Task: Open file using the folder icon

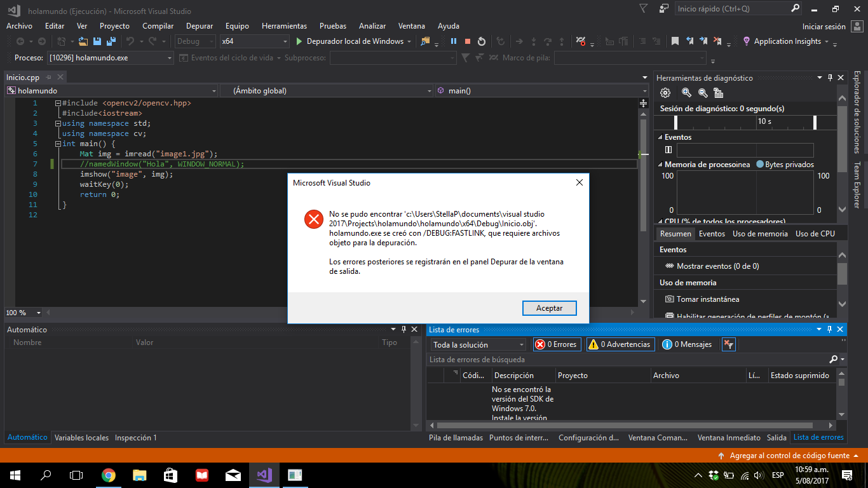Action: pyautogui.click(x=83, y=41)
